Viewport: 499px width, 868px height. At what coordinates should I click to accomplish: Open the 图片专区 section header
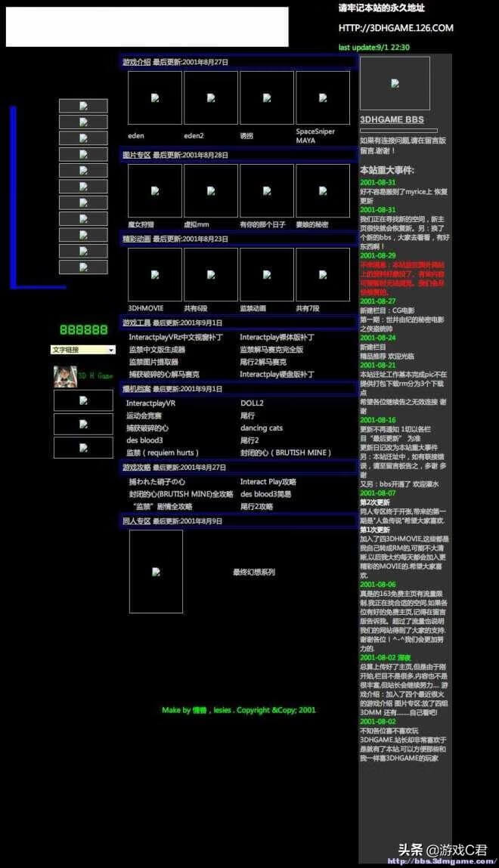point(136,155)
